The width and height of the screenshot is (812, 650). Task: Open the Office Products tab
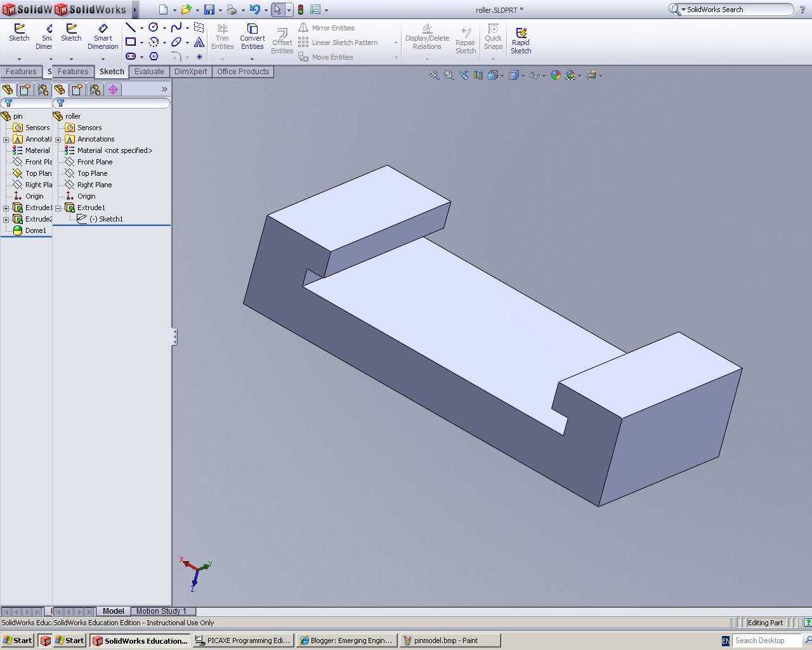[243, 72]
